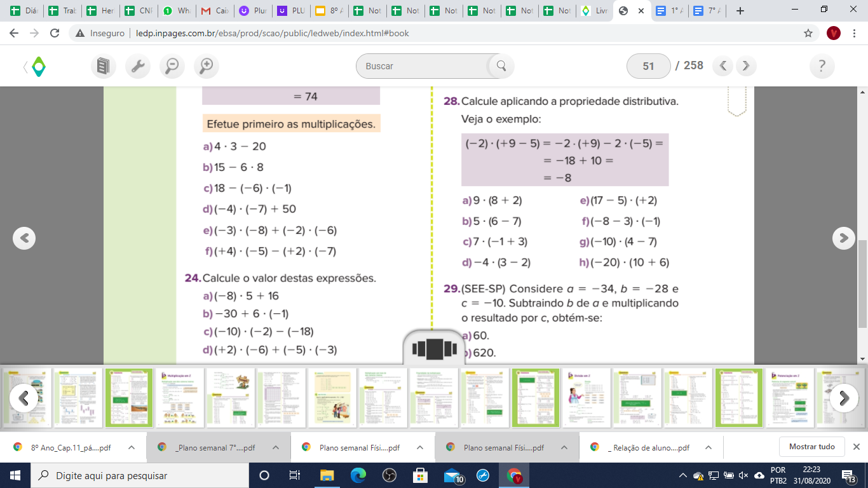Image resolution: width=868 pixels, height=488 pixels.
Task: Bookmark this page with the star
Action: (x=808, y=33)
